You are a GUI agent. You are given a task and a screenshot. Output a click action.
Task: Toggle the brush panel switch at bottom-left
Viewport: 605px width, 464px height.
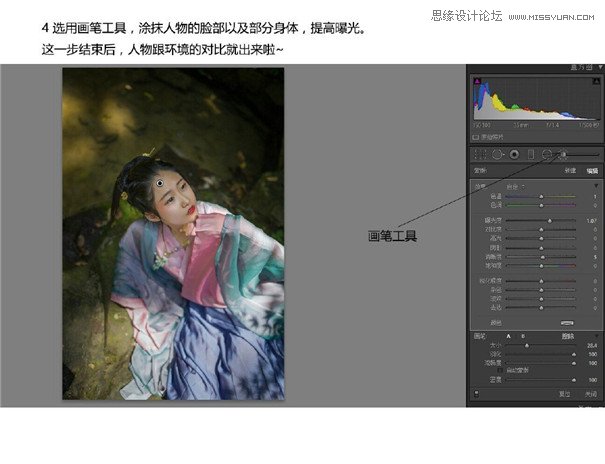pyautogui.click(x=477, y=394)
